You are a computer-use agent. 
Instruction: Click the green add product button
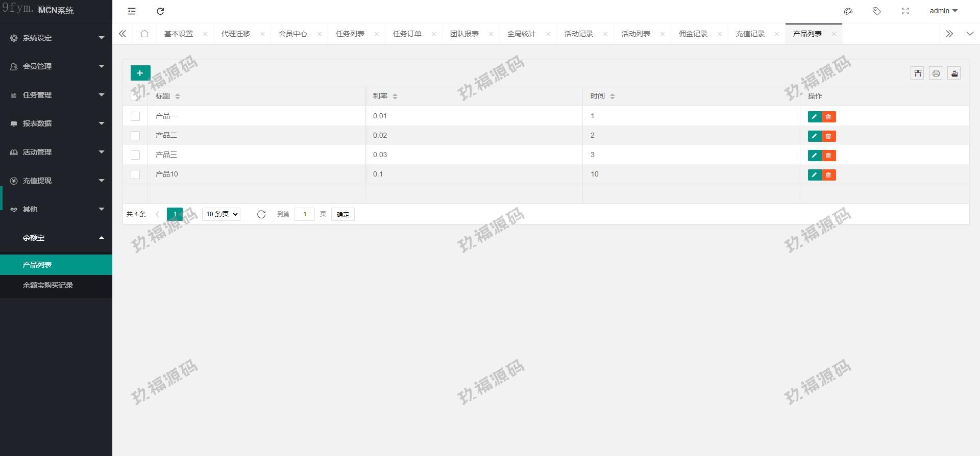click(140, 73)
